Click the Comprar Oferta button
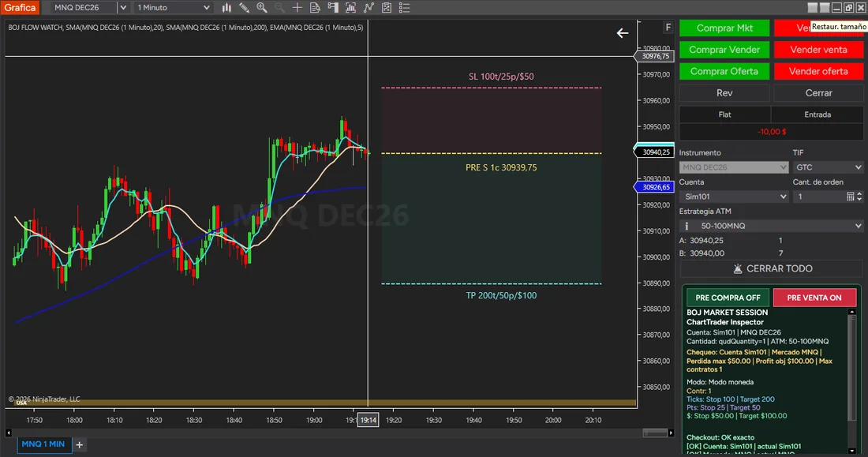The width and height of the screenshot is (868, 457). coord(724,71)
